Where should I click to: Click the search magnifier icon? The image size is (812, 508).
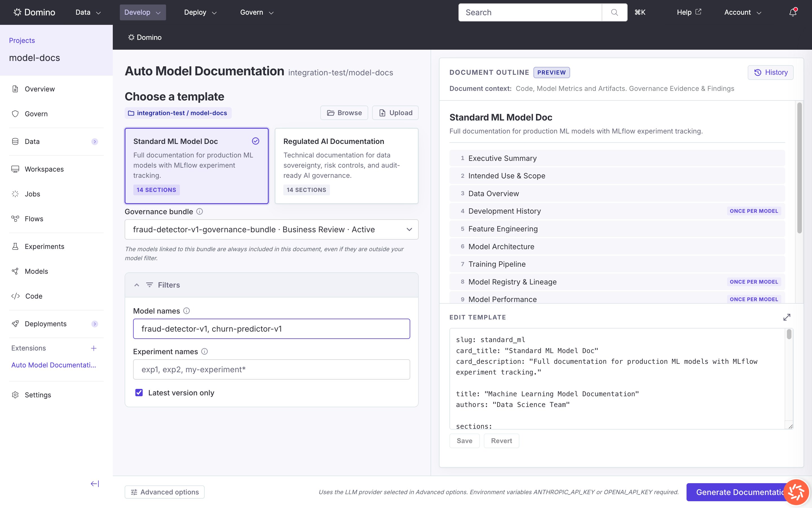(614, 12)
